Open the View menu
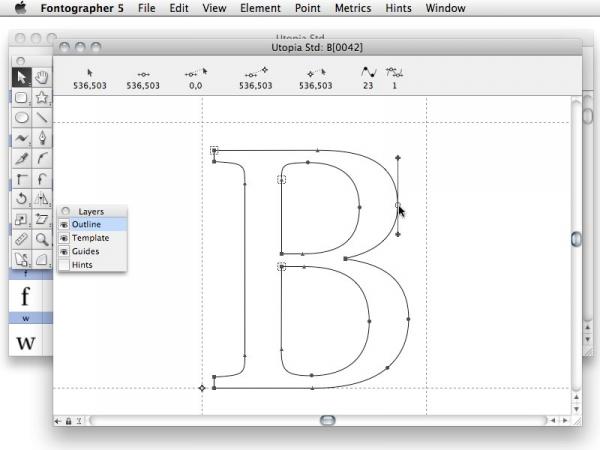600x450 pixels. [214, 8]
